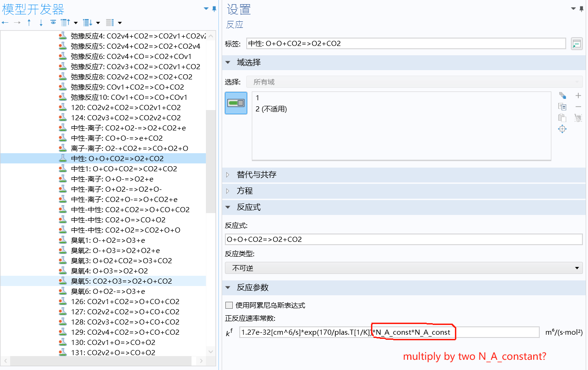588x370 pixels.
Task: Select tree node 中性1: O+CO+CO2=>CO2+CO2
Action: coord(124,169)
